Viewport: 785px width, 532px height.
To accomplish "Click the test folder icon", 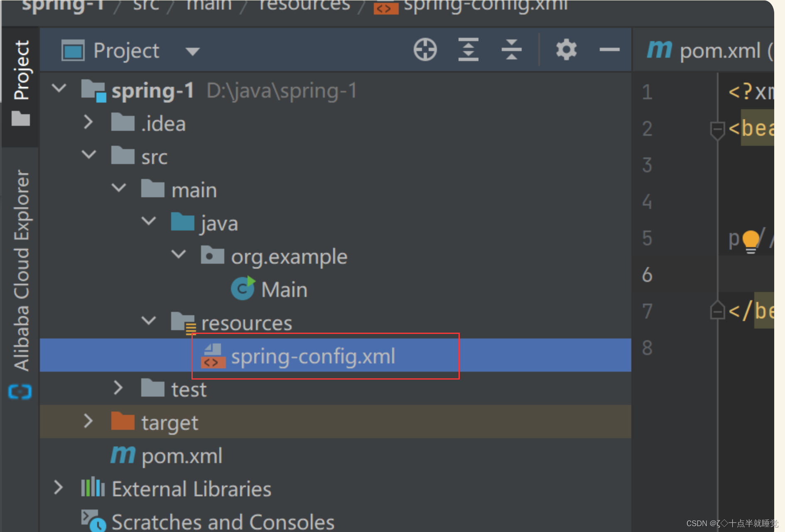I will coord(153,388).
